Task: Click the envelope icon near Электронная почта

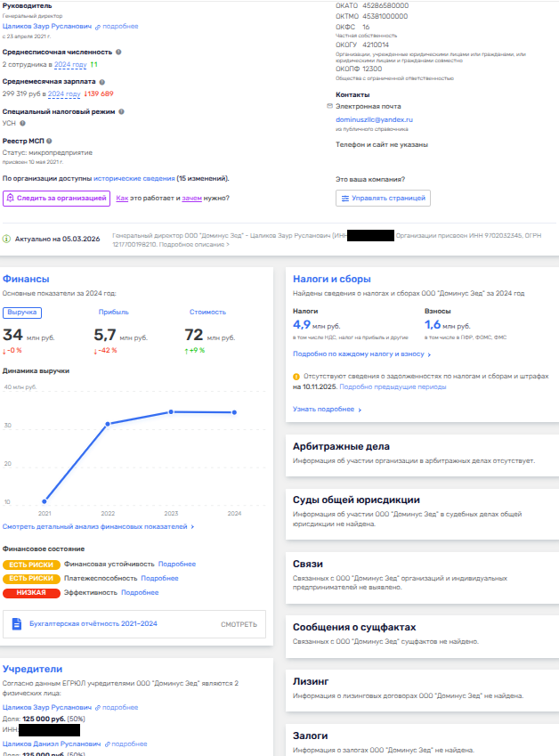Action: (329, 106)
